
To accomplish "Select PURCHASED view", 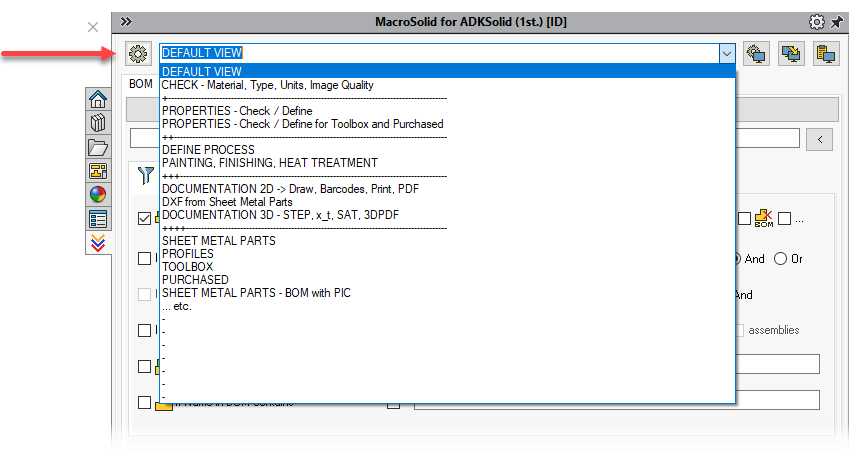I will [447, 280].
